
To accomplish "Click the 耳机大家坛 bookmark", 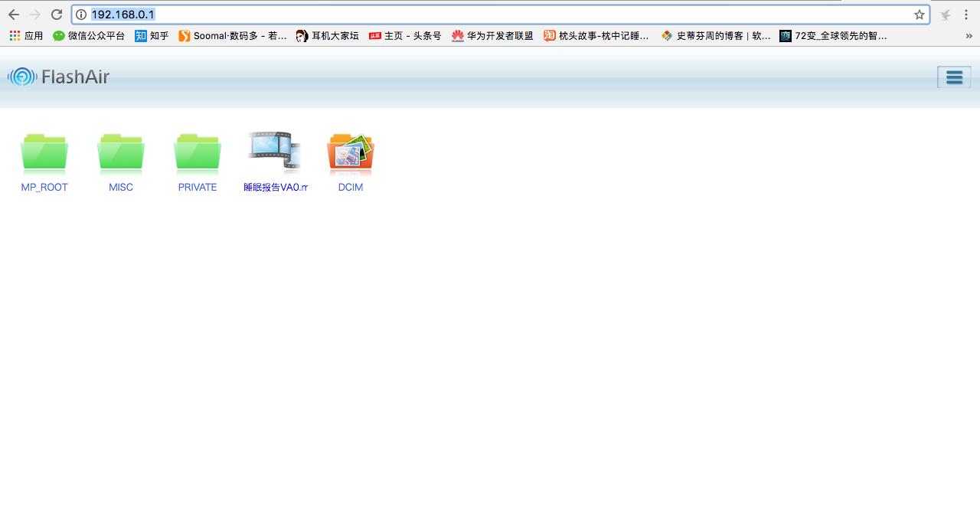I will click(x=327, y=35).
